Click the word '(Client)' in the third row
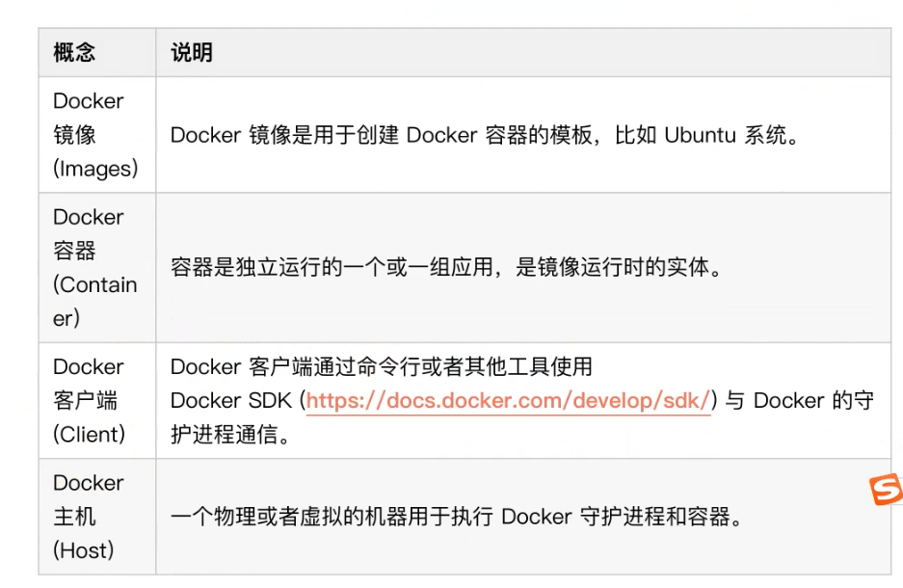This screenshot has height=588, width=903. click(x=90, y=434)
